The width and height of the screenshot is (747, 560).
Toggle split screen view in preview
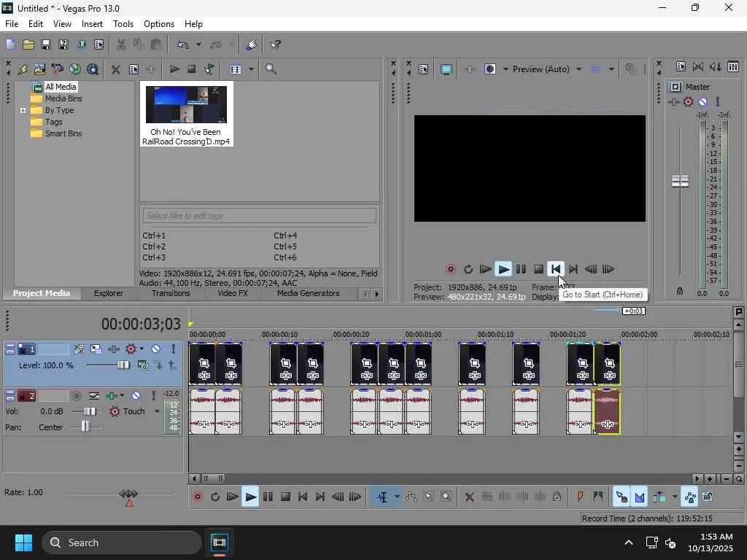click(489, 69)
